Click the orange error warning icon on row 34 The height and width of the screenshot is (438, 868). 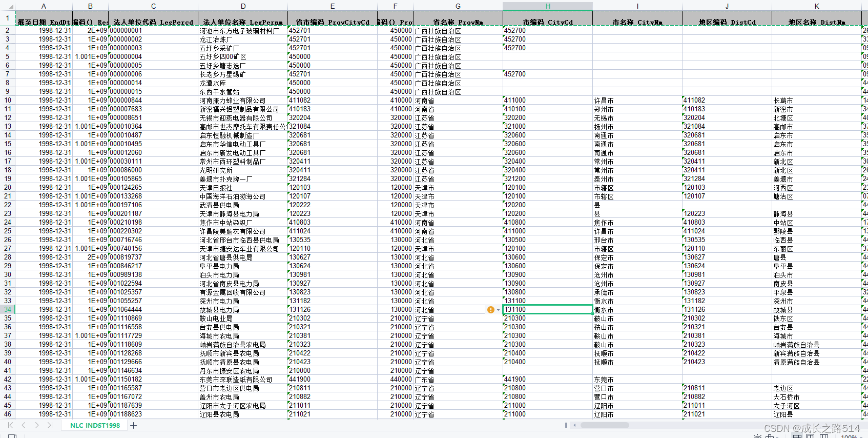[x=491, y=310]
